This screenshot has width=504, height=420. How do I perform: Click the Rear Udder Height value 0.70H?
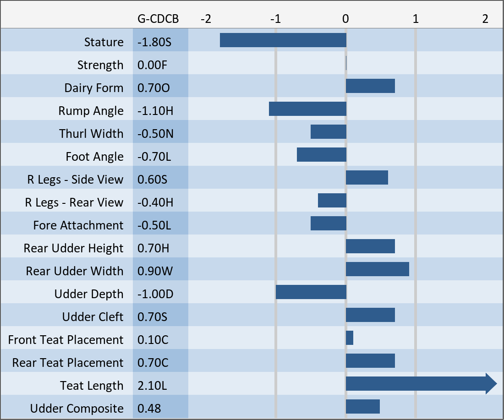(x=153, y=248)
